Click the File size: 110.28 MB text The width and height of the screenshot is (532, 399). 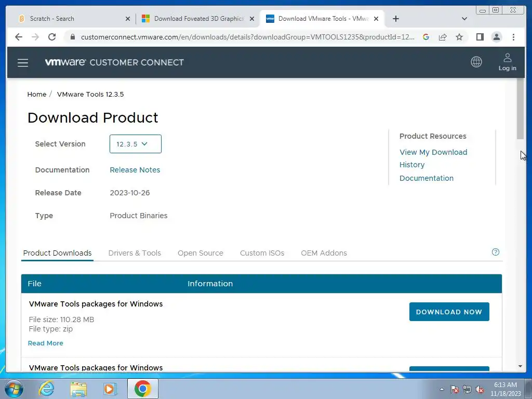pyautogui.click(x=61, y=320)
